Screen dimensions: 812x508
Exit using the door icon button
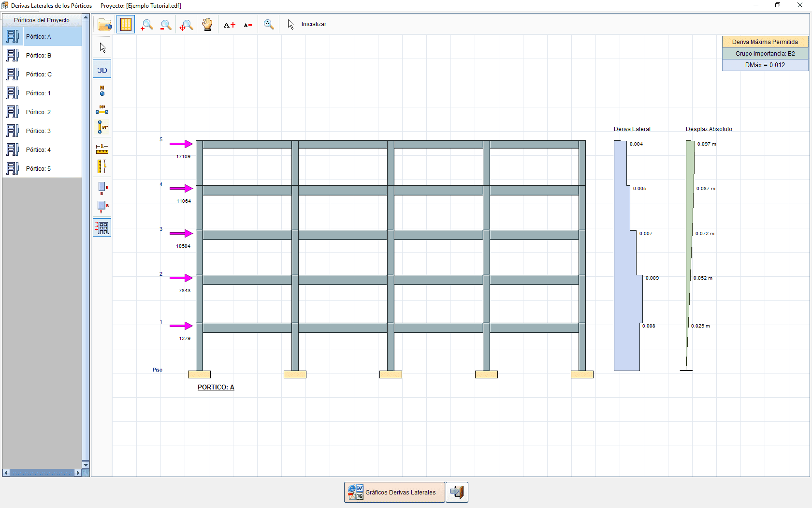pyautogui.click(x=456, y=492)
